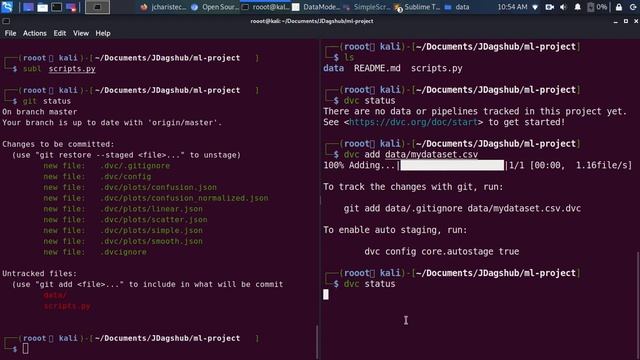Image resolution: width=640 pixels, height=360 pixels.
Task: Click the "git status" command line
Action: (x=47, y=101)
